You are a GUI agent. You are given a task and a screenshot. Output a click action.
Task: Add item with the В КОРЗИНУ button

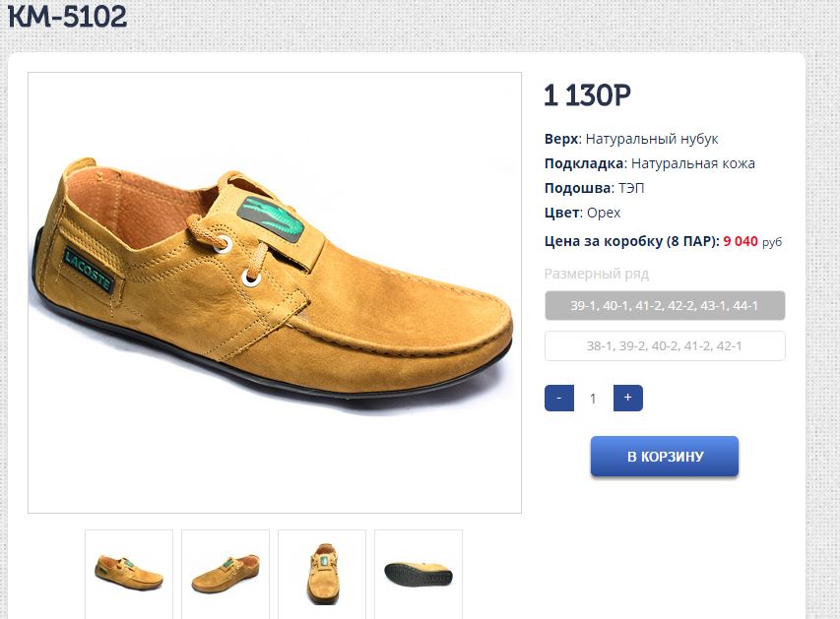tap(665, 457)
